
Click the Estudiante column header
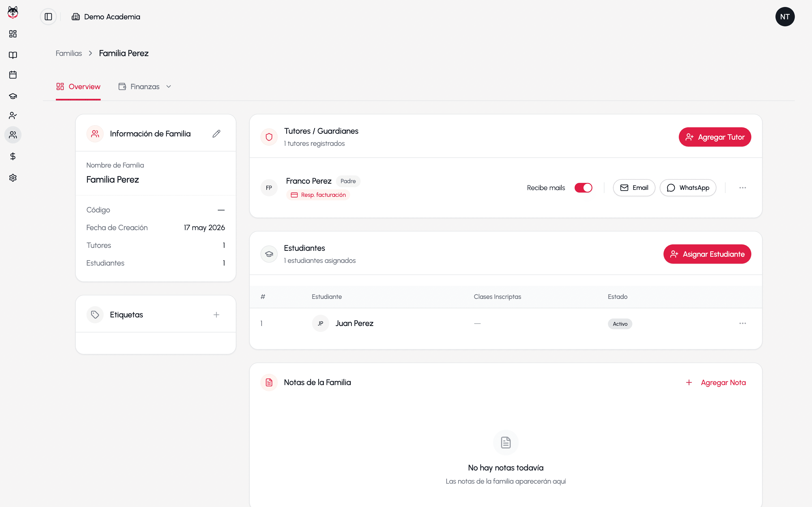[x=327, y=297]
